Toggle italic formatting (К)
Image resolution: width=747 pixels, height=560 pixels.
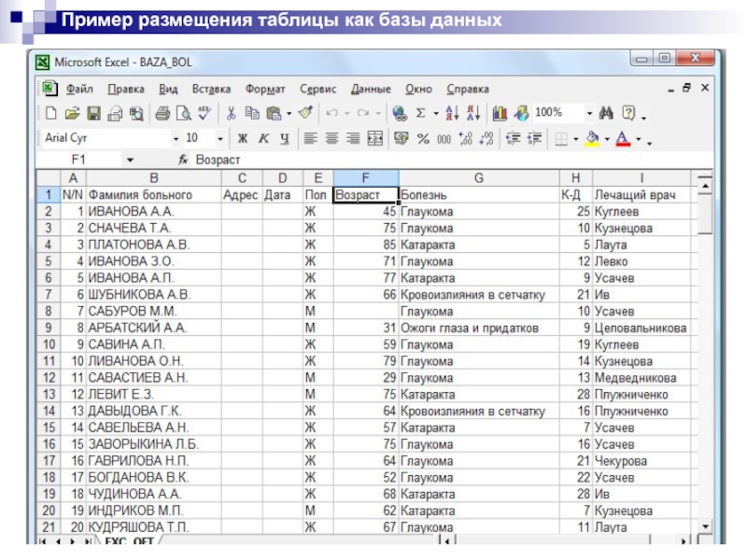(262, 139)
